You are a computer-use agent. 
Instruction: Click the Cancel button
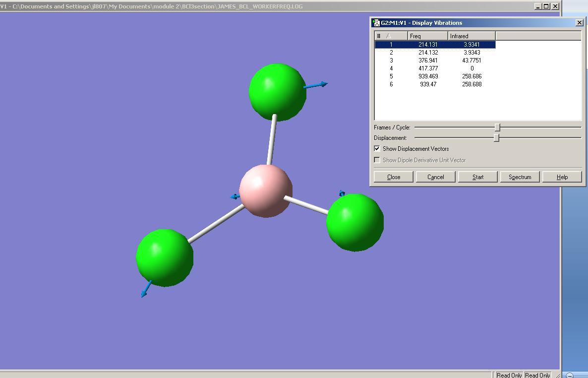point(436,177)
